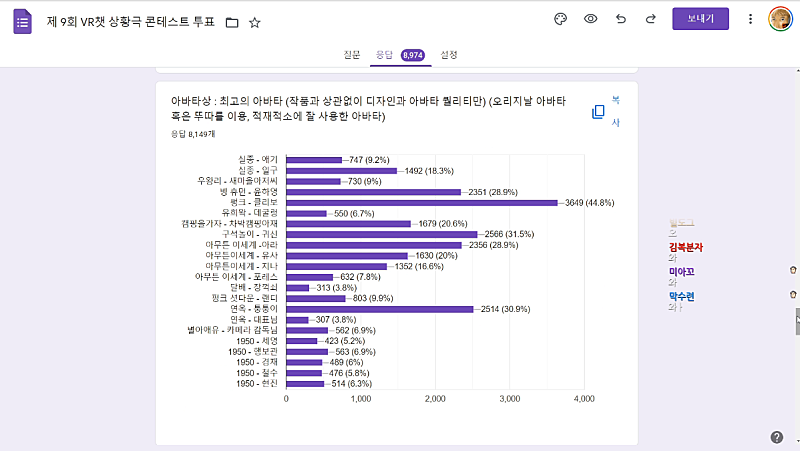Viewport: 800px width, 451px height.
Task: Open the help question mark button
Action: coord(777,437)
